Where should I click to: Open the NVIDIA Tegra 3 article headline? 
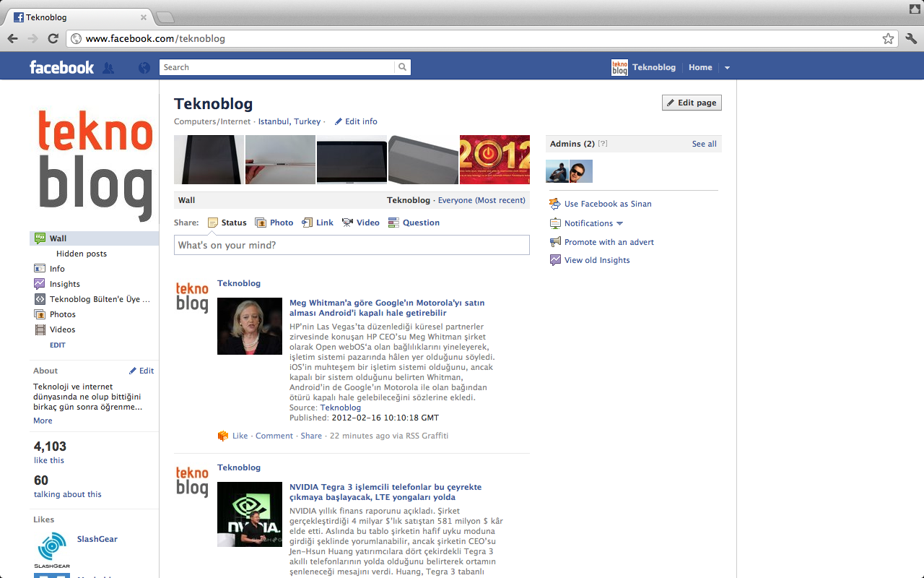pyautogui.click(x=385, y=492)
